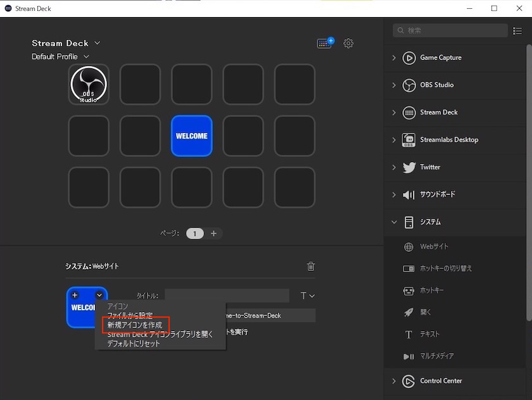Click the ホットキーの切り替え icon
532x400 pixels.
[408, 268]
